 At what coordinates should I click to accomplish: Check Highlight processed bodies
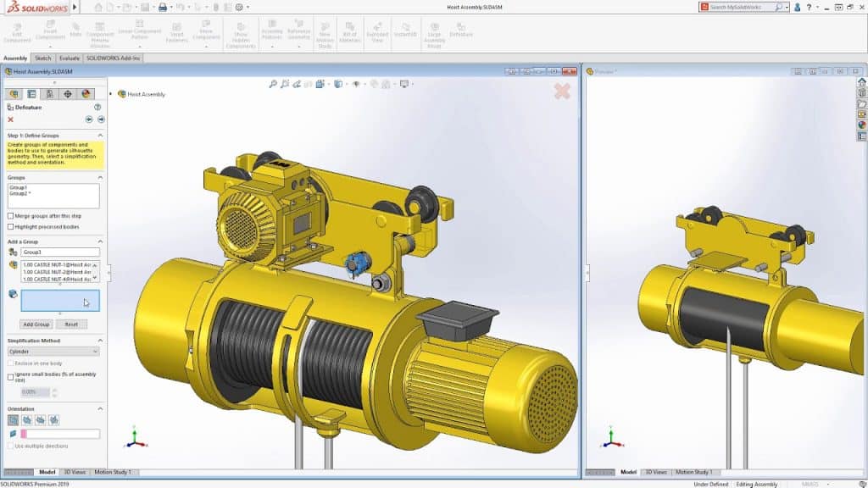click(10, 226)
